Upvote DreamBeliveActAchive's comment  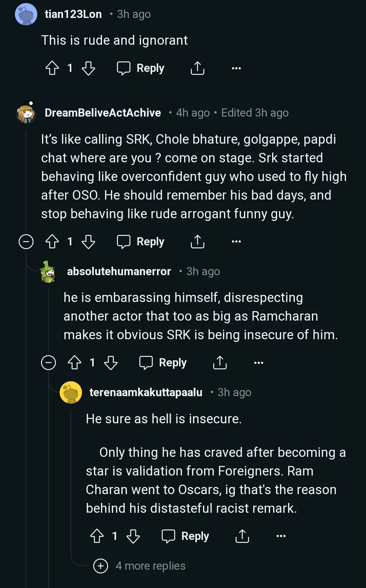[52, 242]
